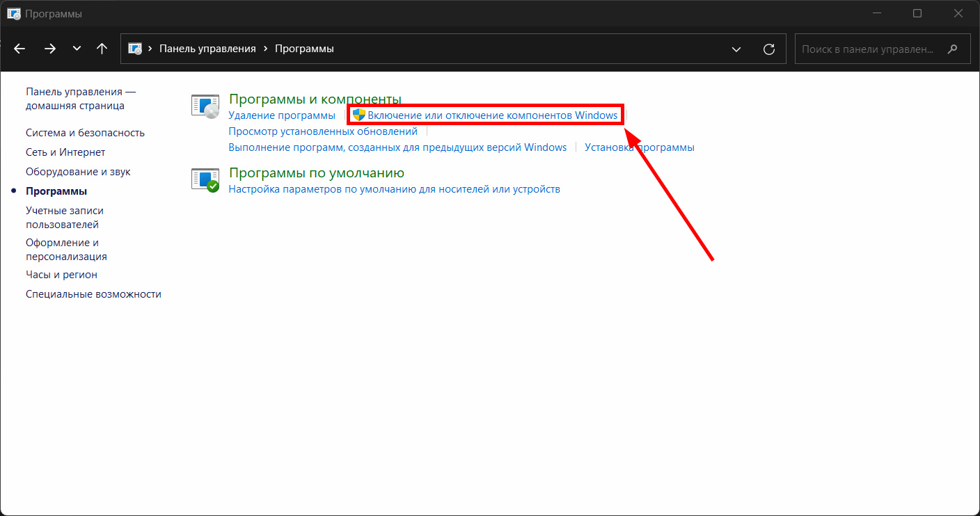Open 'Специальные возможности' category
Image resolution: width=980 pixels, height=516 pixels.
coord(93,293)
